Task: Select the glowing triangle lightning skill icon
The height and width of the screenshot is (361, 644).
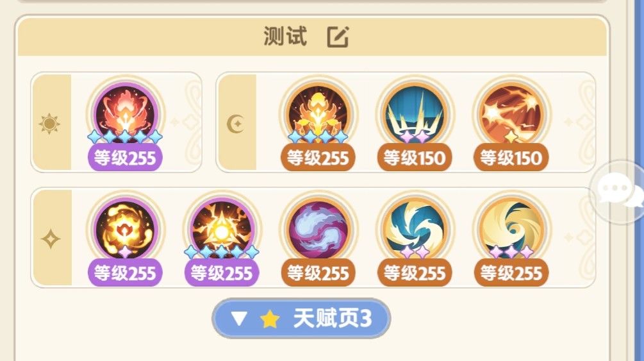Action: (222, 229)
